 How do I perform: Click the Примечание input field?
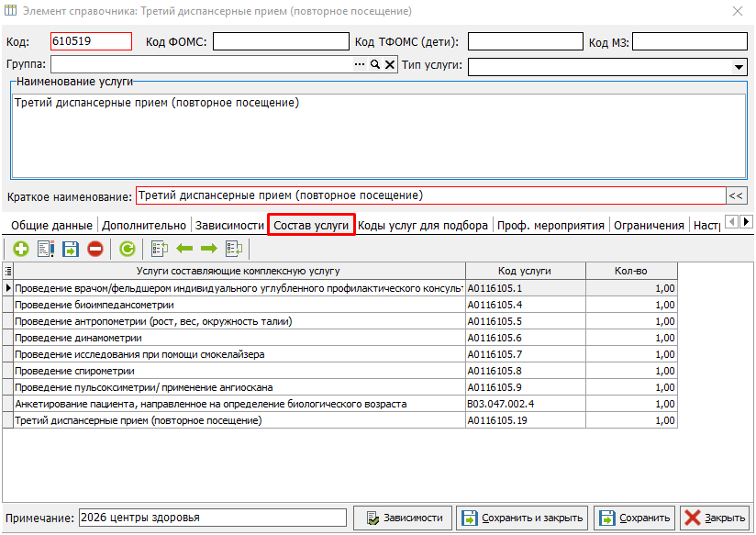212,518
